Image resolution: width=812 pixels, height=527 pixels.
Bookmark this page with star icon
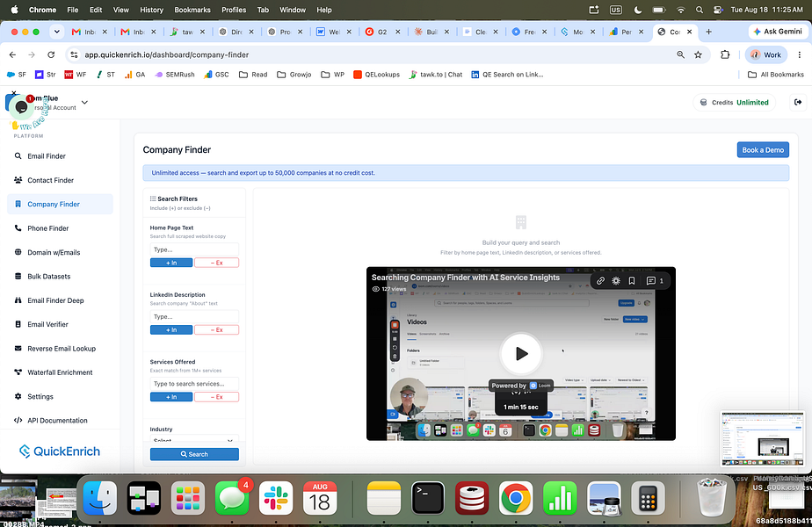(698, 54)
